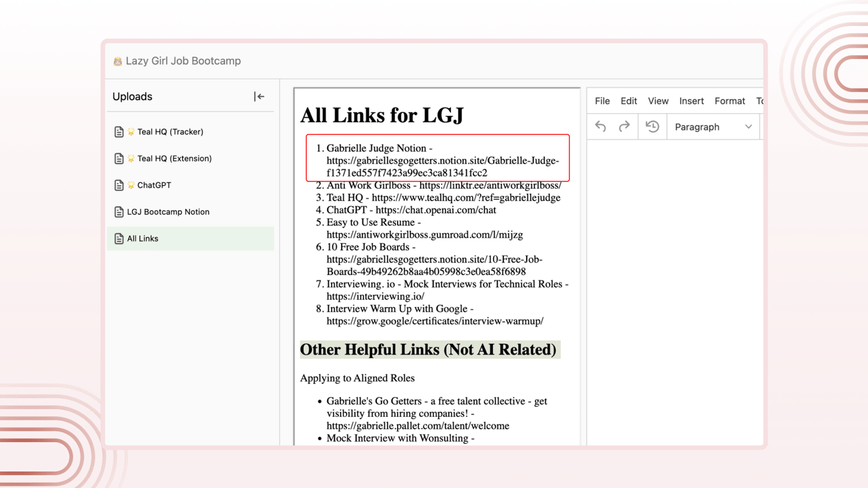This screenshot has height=488, width=868.
Task: Open the File menu
Action: [x=602, y=101]
